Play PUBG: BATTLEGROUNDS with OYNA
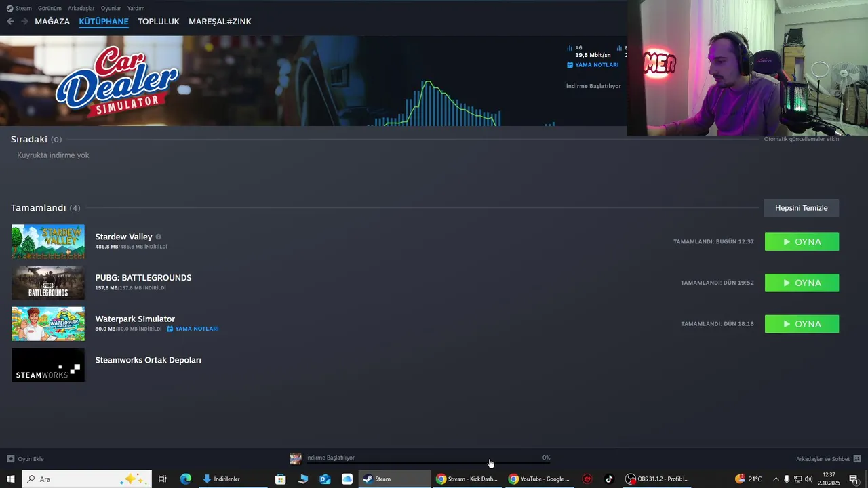 click(x=802, y=283)
